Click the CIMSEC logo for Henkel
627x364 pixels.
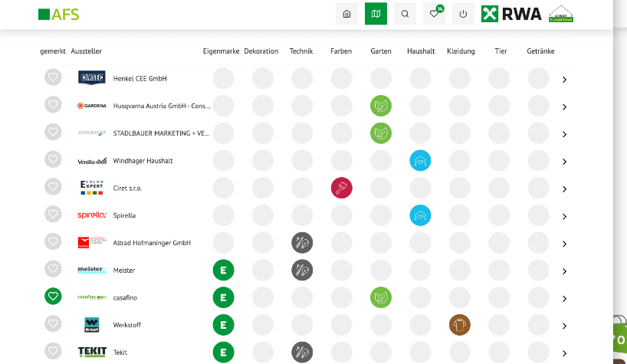point(91,77)
